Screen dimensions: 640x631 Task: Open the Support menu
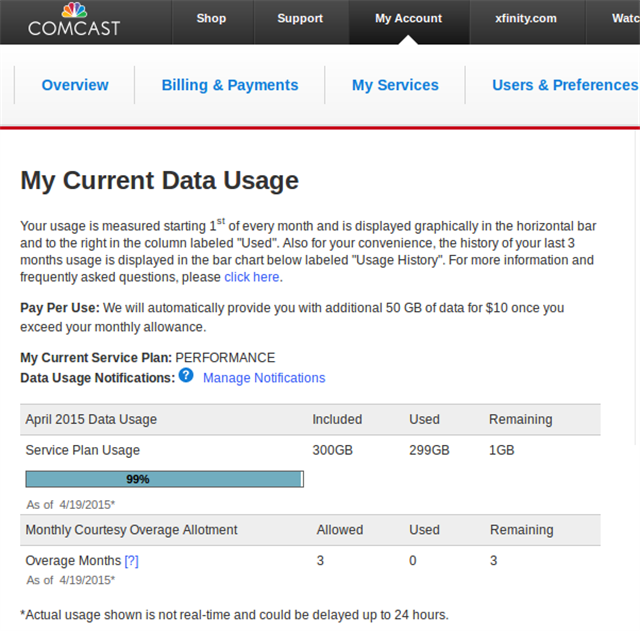pos(300,18)
